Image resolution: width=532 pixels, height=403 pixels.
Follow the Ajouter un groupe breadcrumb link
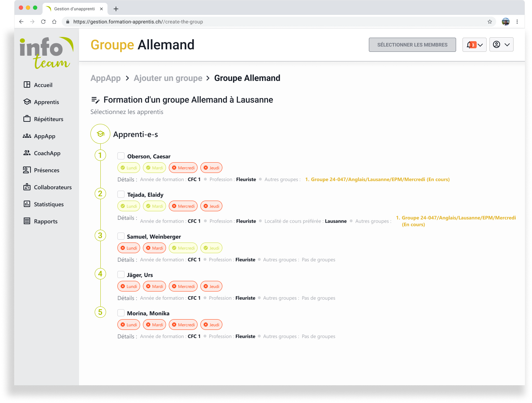168,78
